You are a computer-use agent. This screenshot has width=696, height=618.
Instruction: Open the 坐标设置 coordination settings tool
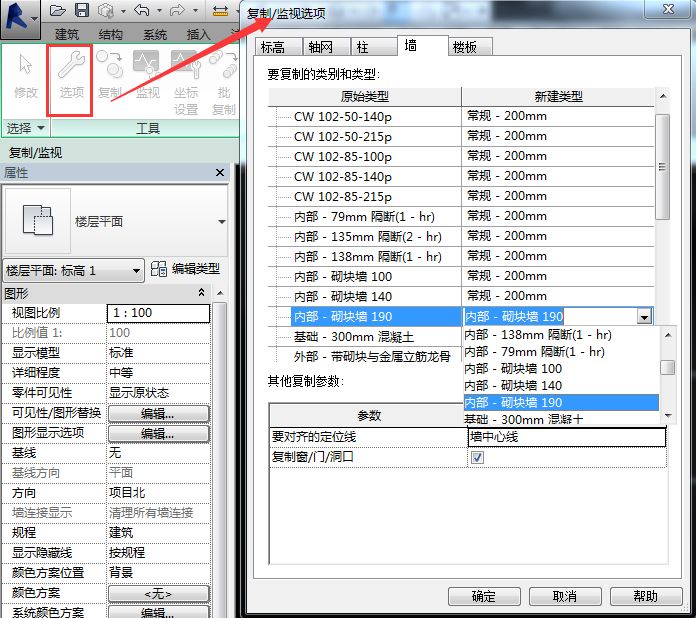[186, 82]
